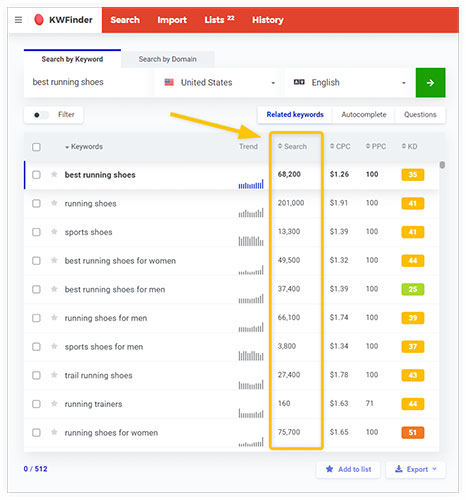Open the hamburger menu
The width and height of the screenshot is (466, 500).
point(18,20)
